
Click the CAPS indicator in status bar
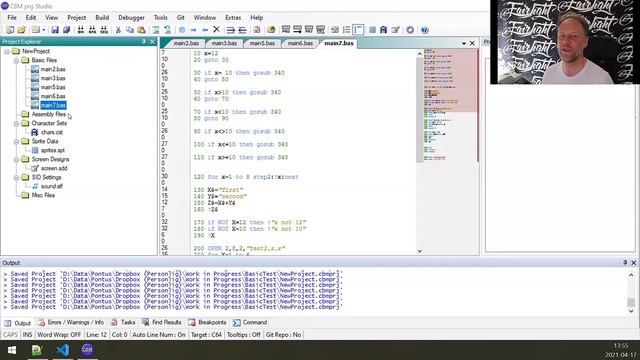[x=10, y=335]
